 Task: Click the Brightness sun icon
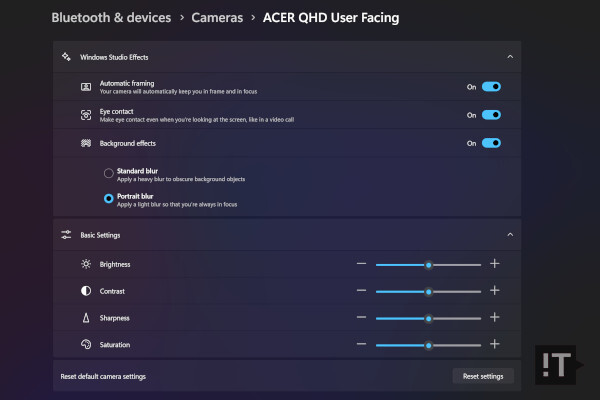[86, 264]
